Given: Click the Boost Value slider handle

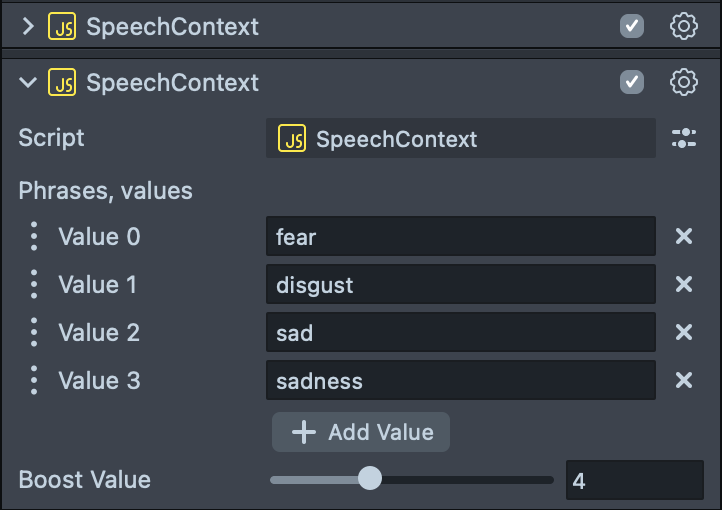Looking at the screenshot, I should point(370,479).
